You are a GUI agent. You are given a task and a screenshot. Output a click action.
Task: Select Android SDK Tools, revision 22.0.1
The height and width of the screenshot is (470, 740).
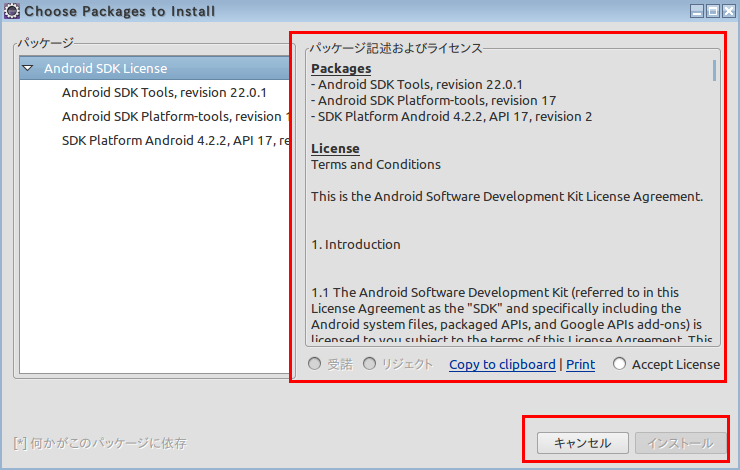tap(164, 92)
